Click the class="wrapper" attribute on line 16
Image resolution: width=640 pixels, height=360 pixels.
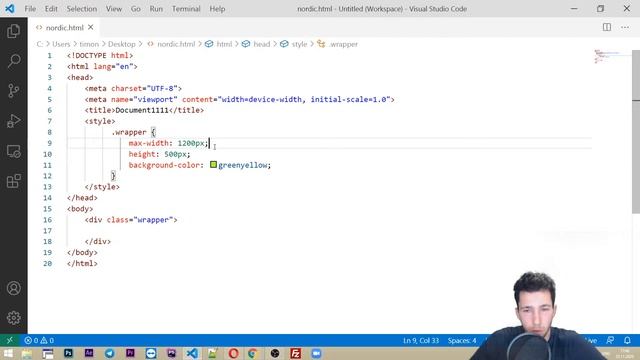[x=140, y=220]
